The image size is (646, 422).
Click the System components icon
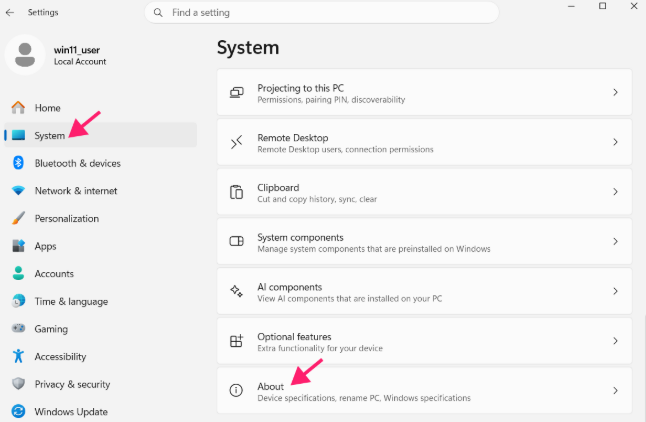[x=236, y=241]
